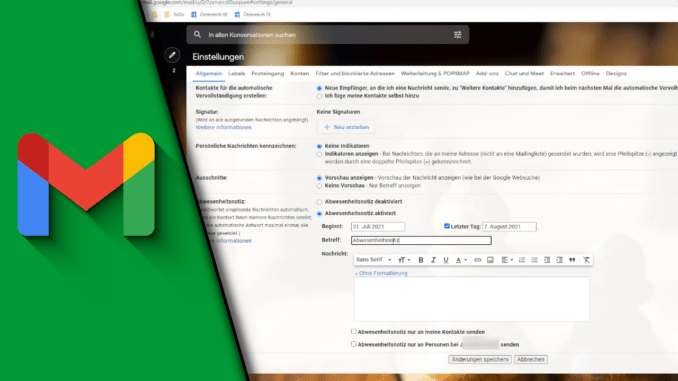This screenshot has width=678, height=381.
Task: Select 'Abwesenheitsnotiz deaktiviert' option
Action: point(319,202)
